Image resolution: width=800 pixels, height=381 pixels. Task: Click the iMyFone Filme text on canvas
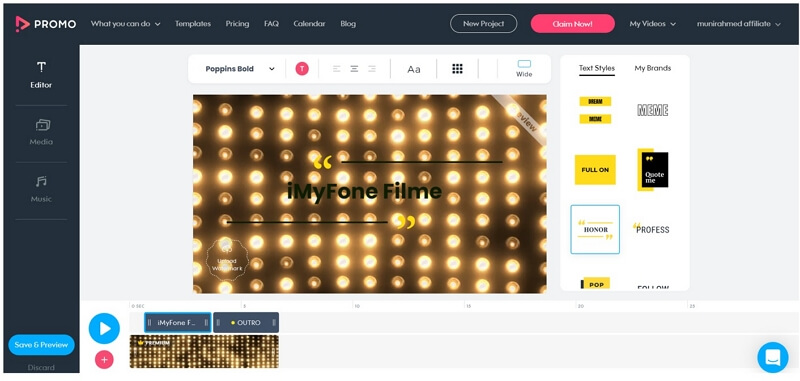[x=364, y=191]
